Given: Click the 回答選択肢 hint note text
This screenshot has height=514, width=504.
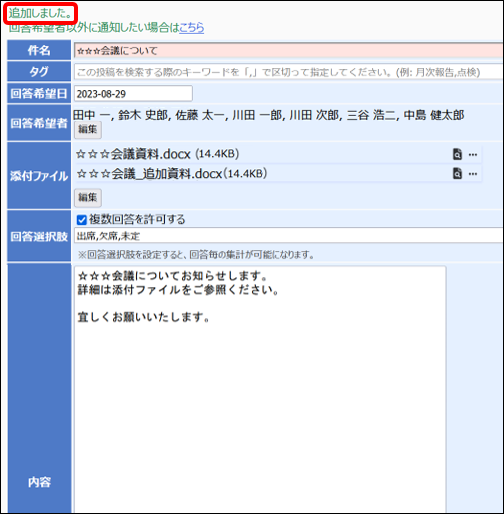Looking at the screenshot, I should 196,255.
